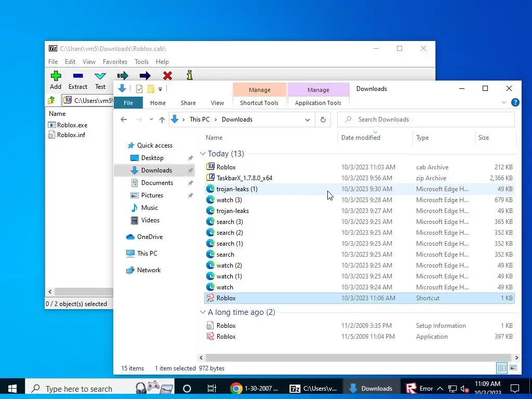This screenshot has height=399, width=532.
Task: Switch to Details view layout icon
Action: point(502,368)
